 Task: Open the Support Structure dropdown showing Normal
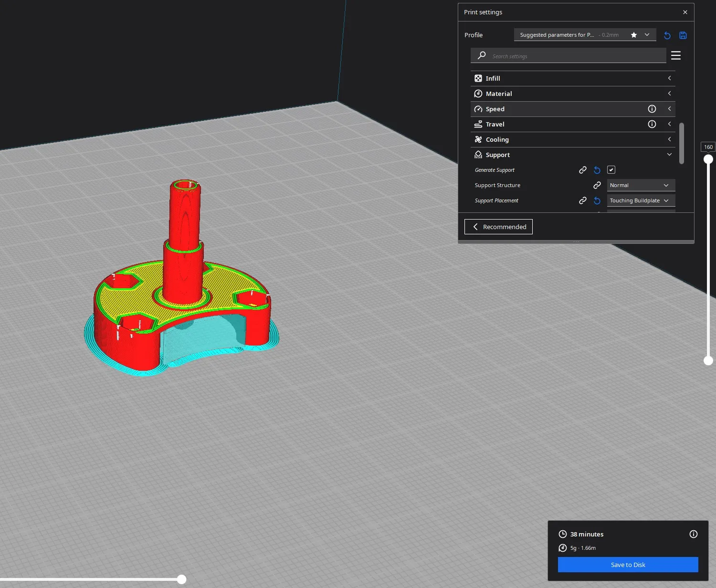[x=641, y=185]
